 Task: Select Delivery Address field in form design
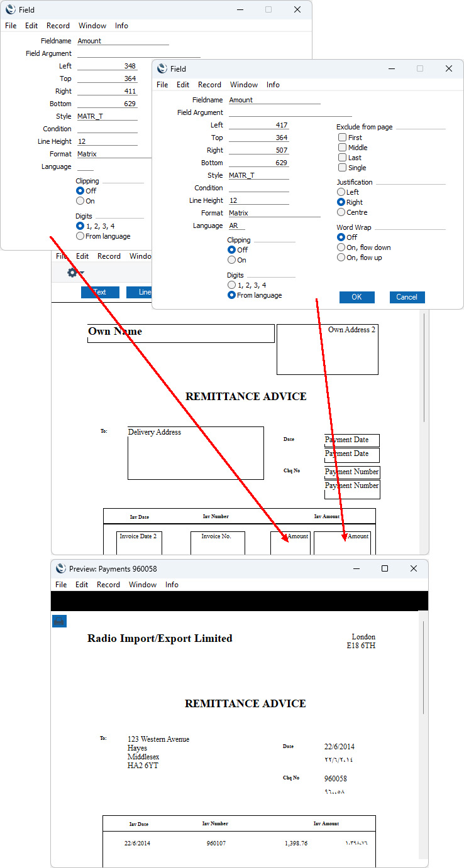[196, 453]
